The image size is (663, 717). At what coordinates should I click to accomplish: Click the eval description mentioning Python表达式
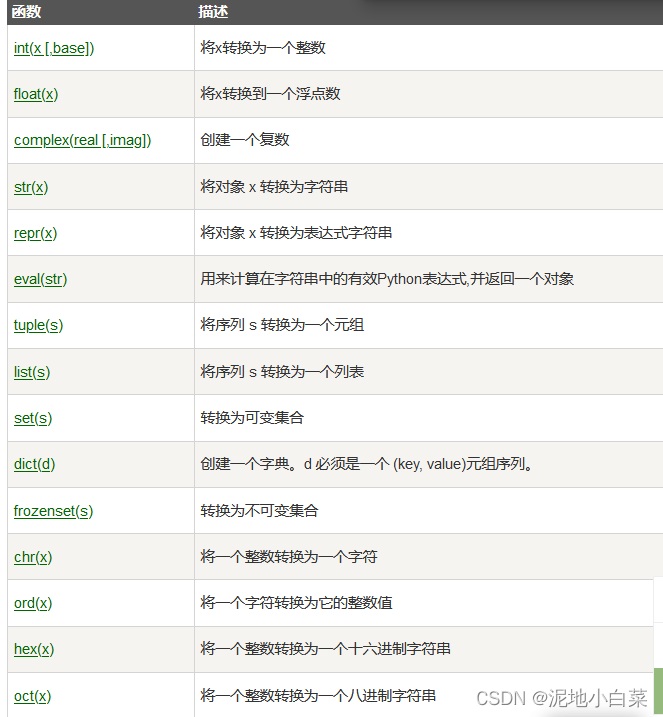click(387, 278)
